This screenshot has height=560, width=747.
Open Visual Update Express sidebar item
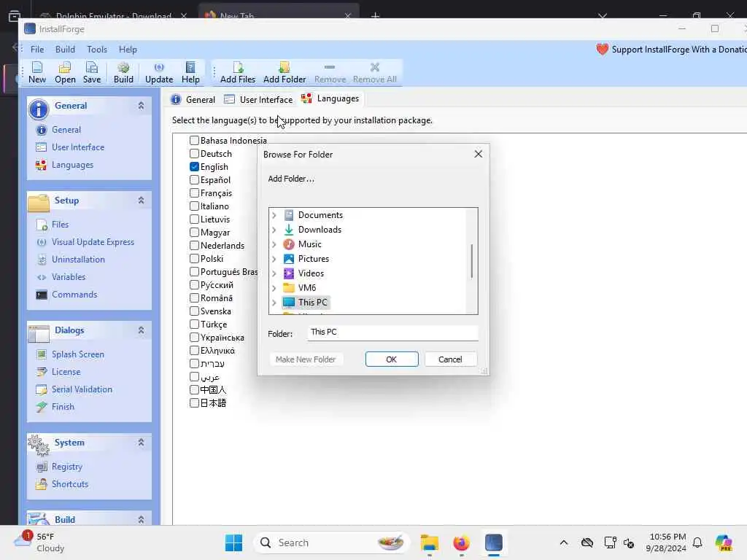pos(93,242)
